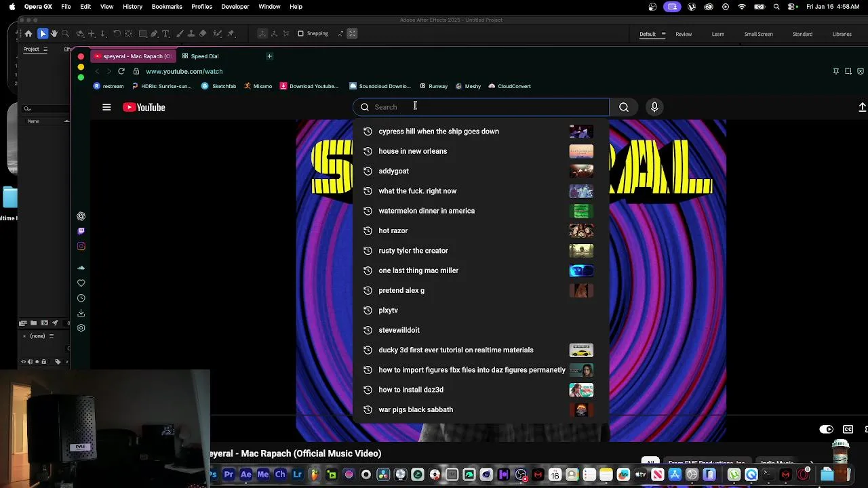
Task: Toggle lock switch in timeline panel
Action: coord(44,362)
